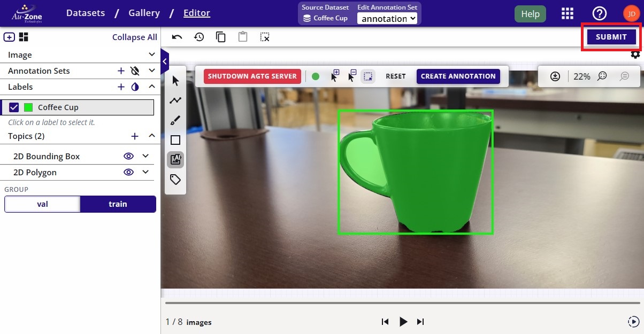Click the image timeline slider bar
This screenshot has height=334, width=644.
[402, 303]
